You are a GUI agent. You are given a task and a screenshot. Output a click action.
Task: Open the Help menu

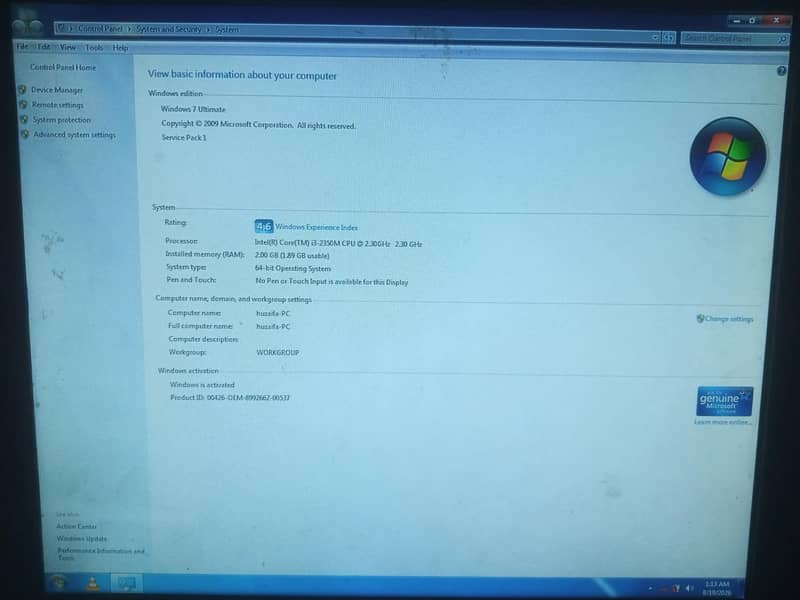(x=120, y=48)
